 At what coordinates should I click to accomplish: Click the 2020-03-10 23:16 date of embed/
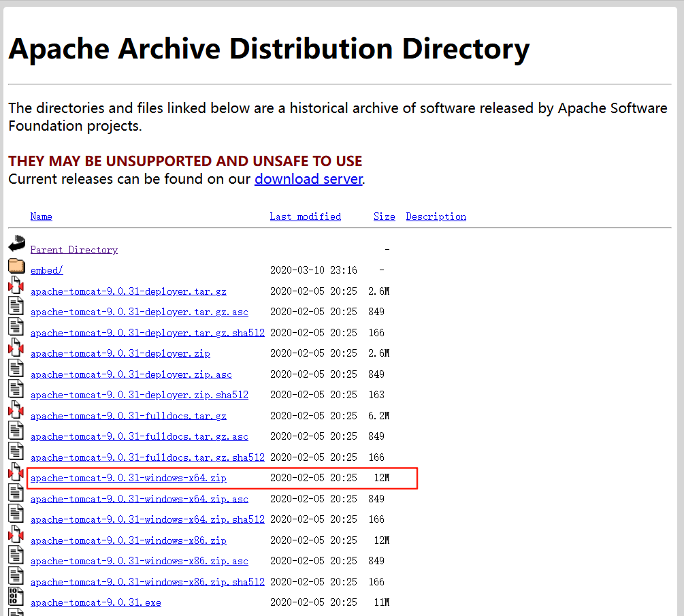pos(313,270)
